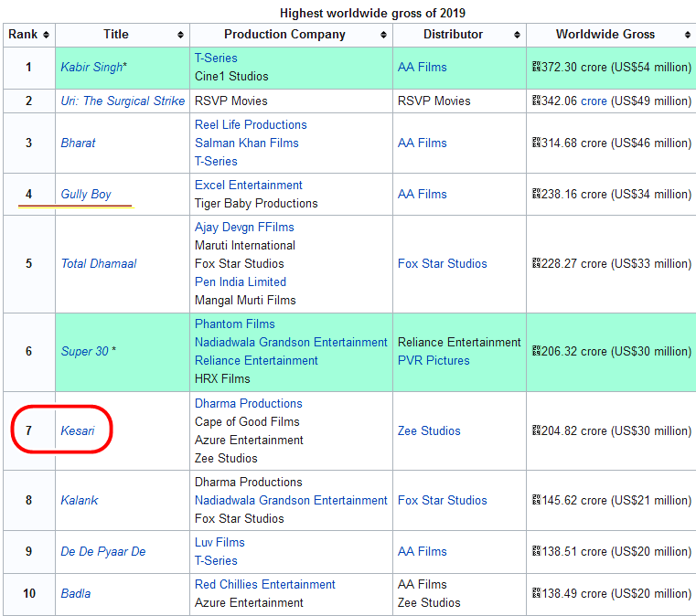Open the Badla film link
Image resolution: width=696 pixels, height=616 pixels.
coord(76,593)
